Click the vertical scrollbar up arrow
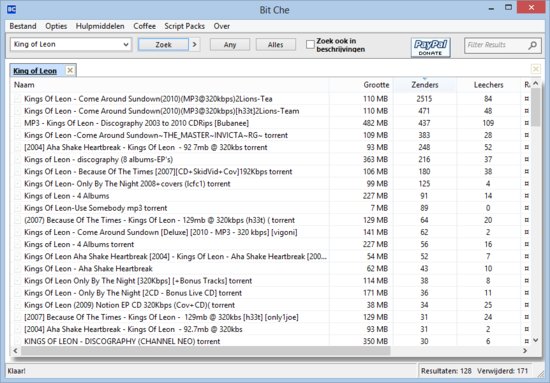This screenshot has width=550, height=383. pos(536,83)
